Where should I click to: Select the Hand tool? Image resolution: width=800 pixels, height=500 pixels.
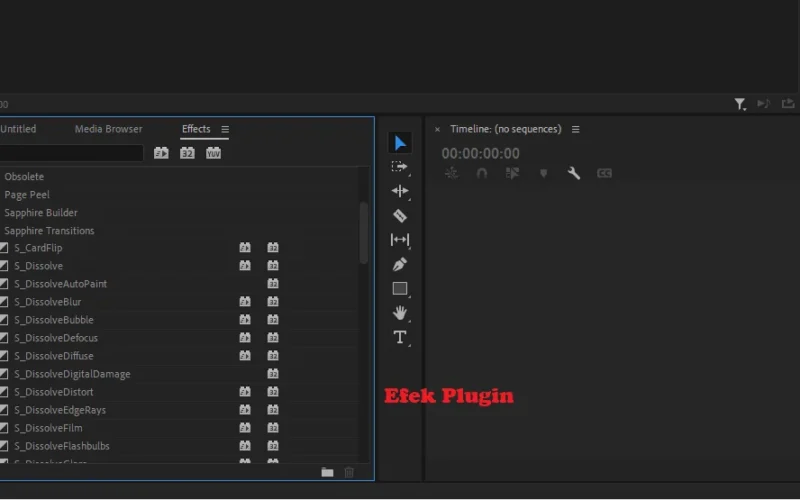(400, 313)
